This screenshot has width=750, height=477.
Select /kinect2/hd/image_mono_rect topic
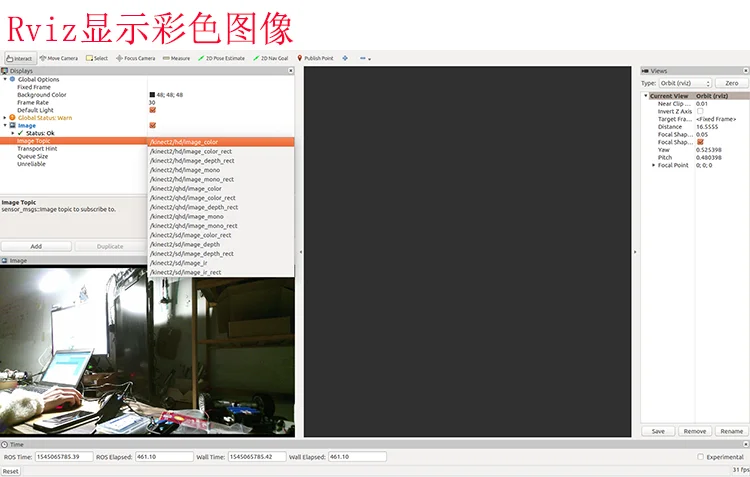(221, 179)
